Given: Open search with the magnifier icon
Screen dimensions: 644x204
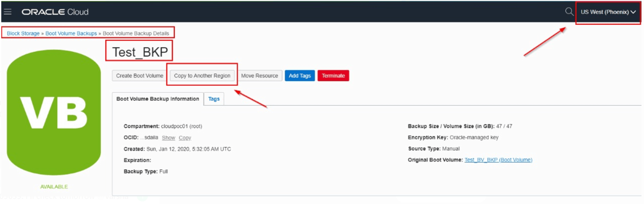Looking at the screenshot, I should [x=569, y=12].
